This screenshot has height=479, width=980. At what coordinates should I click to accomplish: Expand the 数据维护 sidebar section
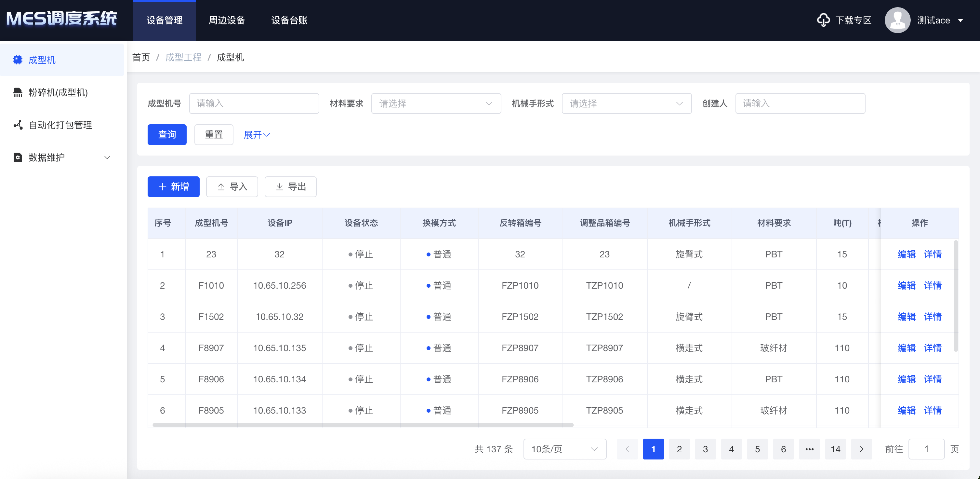[x=107, y=157]
